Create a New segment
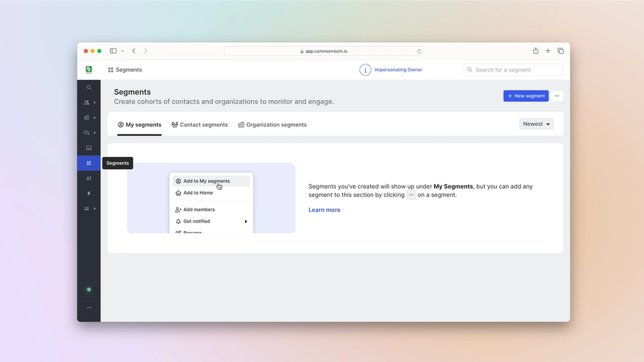Screen dimensions: 644x362 click(x=526, y=96)
